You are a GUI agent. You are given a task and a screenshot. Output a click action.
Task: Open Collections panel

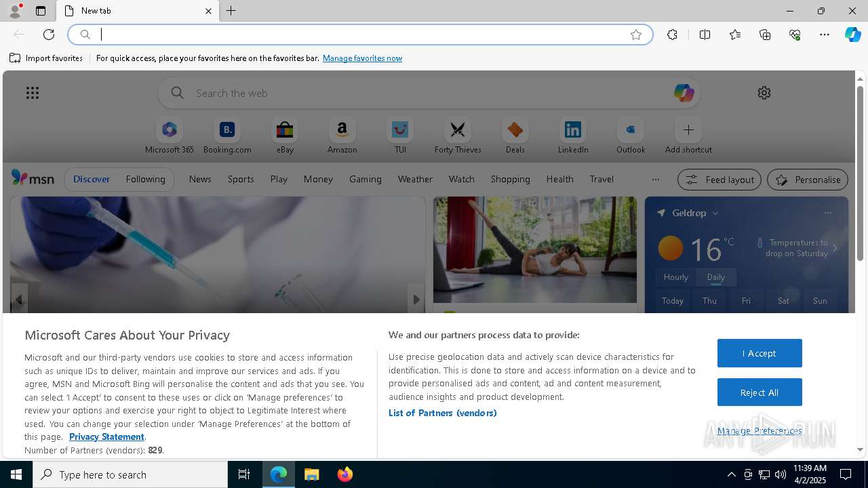click(765, 35)
